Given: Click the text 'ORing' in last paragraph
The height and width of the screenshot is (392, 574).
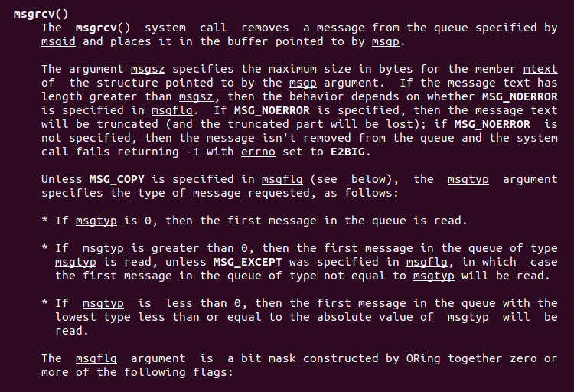Looking at the screenshot, I should tap(423, 358).
